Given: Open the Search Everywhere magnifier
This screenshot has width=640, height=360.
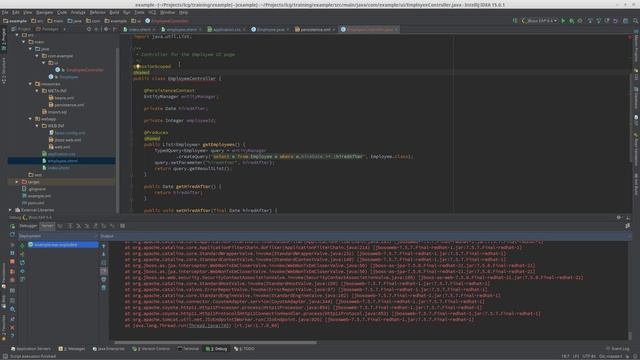Looking at the screenshot, I should pyautogui.click(x=636, y=20).
